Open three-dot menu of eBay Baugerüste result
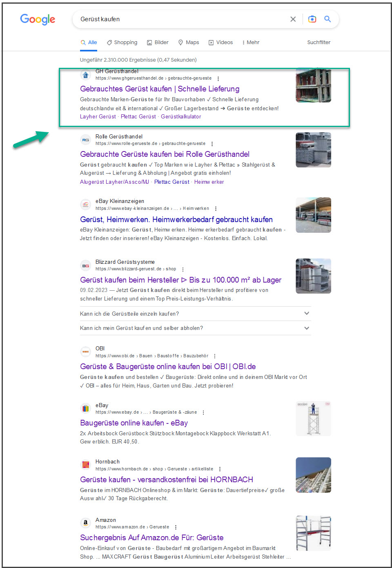Viewport: 392px width, 568px height. 203,412
